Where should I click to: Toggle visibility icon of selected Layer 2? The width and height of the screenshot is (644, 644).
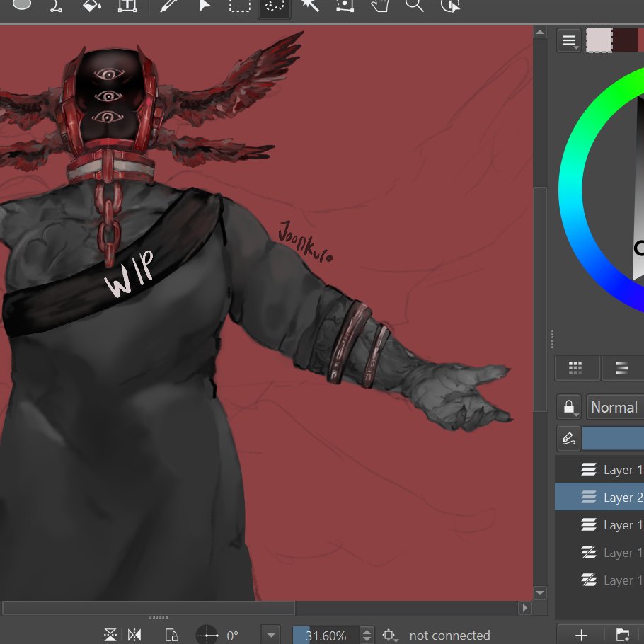coord(588,497)
